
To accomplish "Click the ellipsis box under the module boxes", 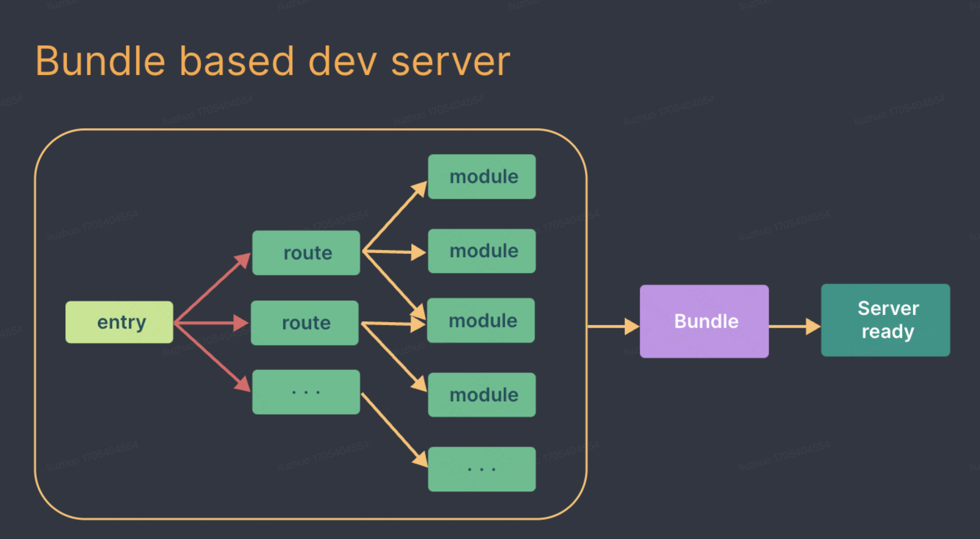I will pyautogui.click(x=482, y=469).
